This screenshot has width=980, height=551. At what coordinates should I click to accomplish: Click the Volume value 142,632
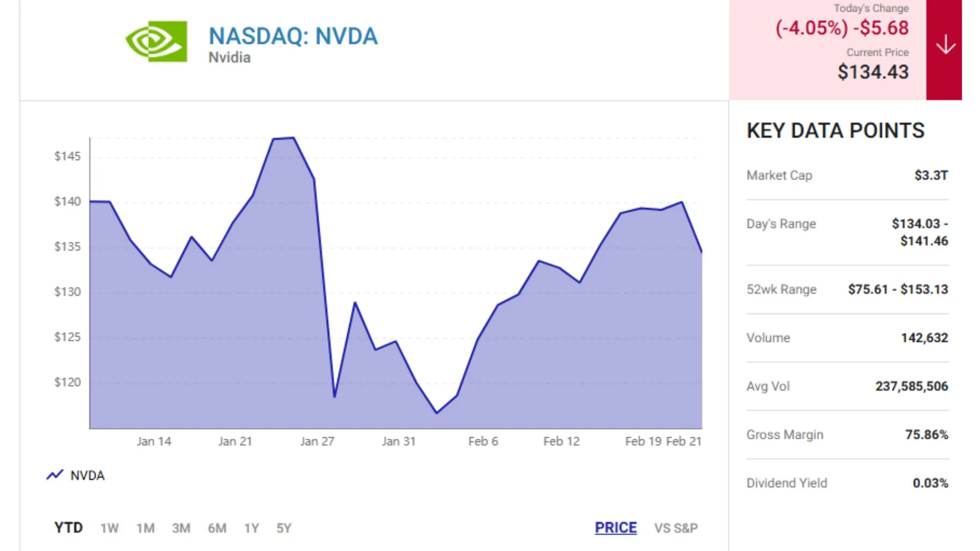pos(924,338)
